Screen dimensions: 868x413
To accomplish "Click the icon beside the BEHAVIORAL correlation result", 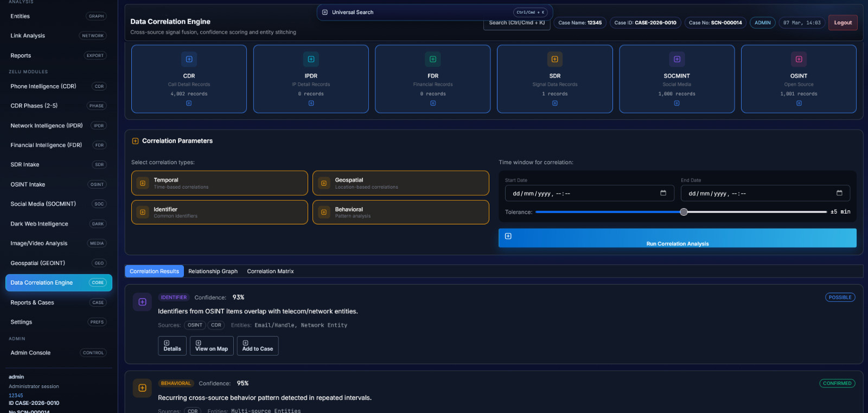I will [x=142, y=388].
